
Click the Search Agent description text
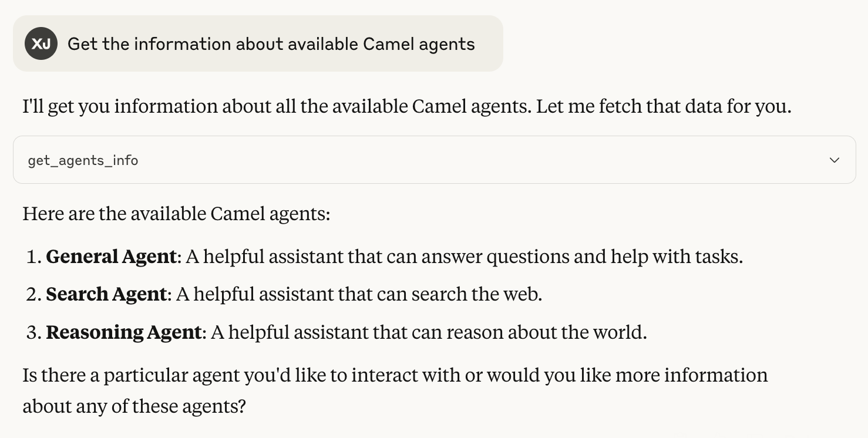pos(359,294)
